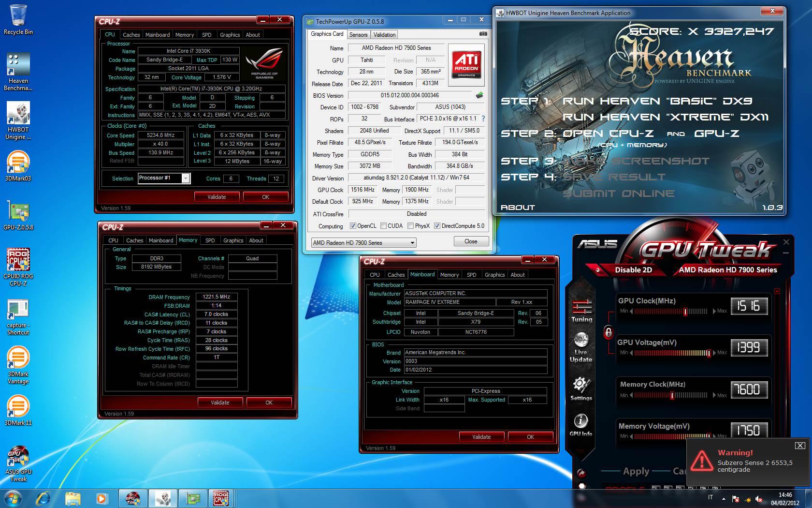Toggle the Disable 2D button in GPU Tweak

pos(633,270)
